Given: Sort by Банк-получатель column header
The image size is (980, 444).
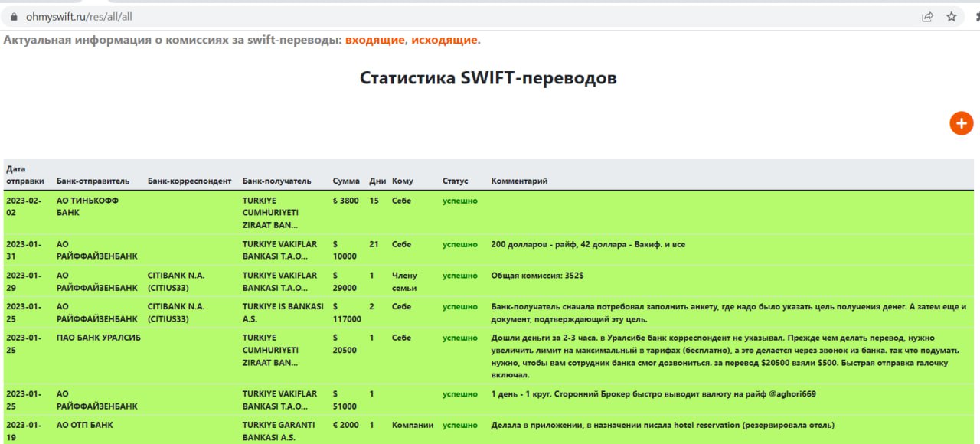Looking at the screenshot, I should click(276, 181).
